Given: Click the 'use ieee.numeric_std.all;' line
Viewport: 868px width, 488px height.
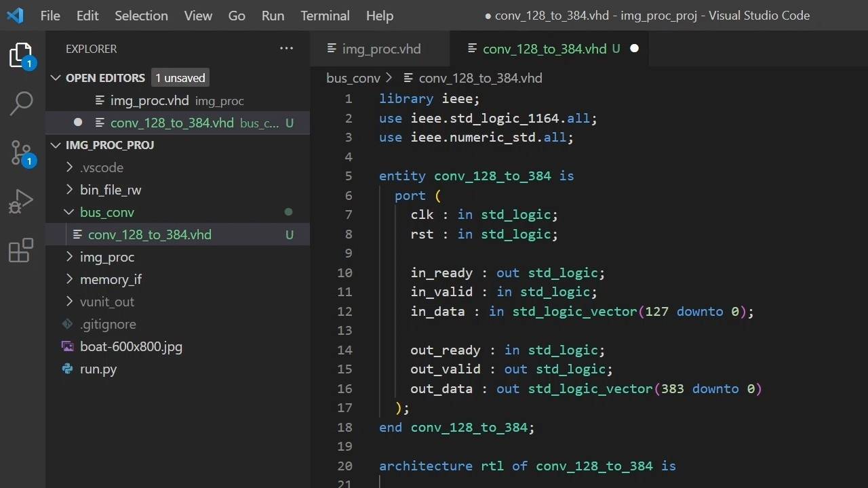Looking at the screenshot, I should 477,138.
